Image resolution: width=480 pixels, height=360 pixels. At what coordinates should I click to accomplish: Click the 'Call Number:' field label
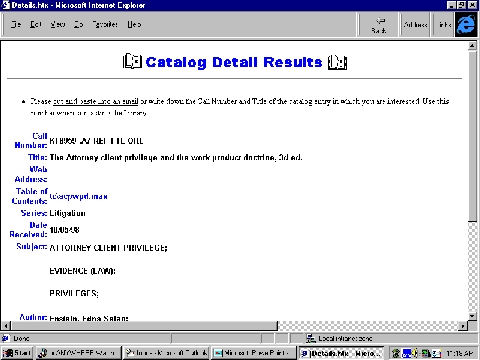(x=31, y=140)
